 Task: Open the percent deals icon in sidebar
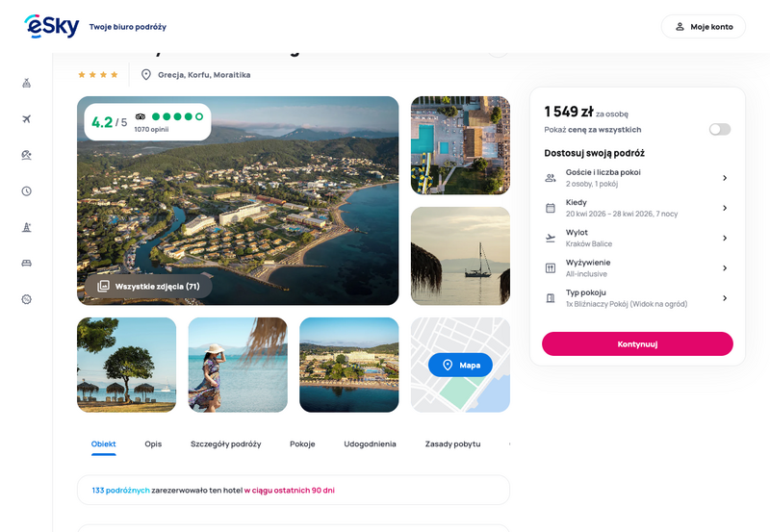tap(26, 299)
